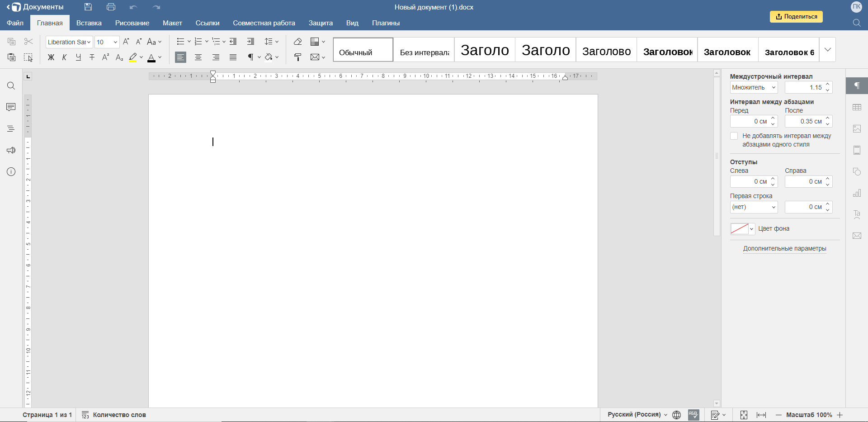This screenshot has height=422, width=868.
Task: Check 'Не добавлять интервал между абзацами'
Action: [734, 136]
